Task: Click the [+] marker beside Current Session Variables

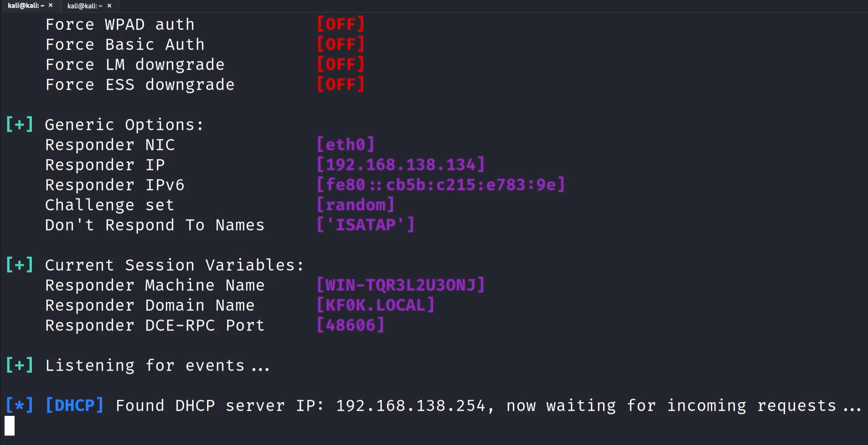Action: 20,265
